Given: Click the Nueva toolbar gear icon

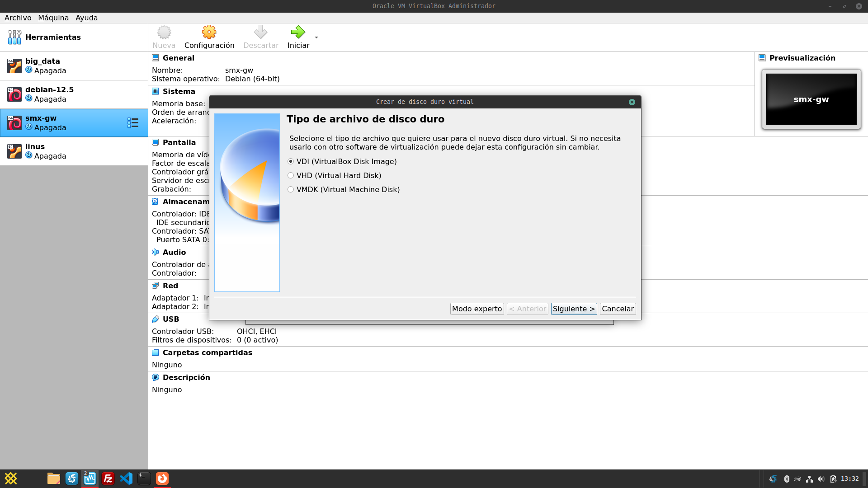Looking at the screenshot, I should tap(164, 32).
